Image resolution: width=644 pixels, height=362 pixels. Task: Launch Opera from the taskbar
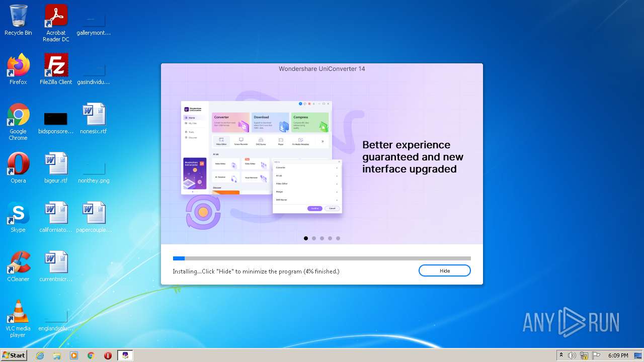pos(108,355)
